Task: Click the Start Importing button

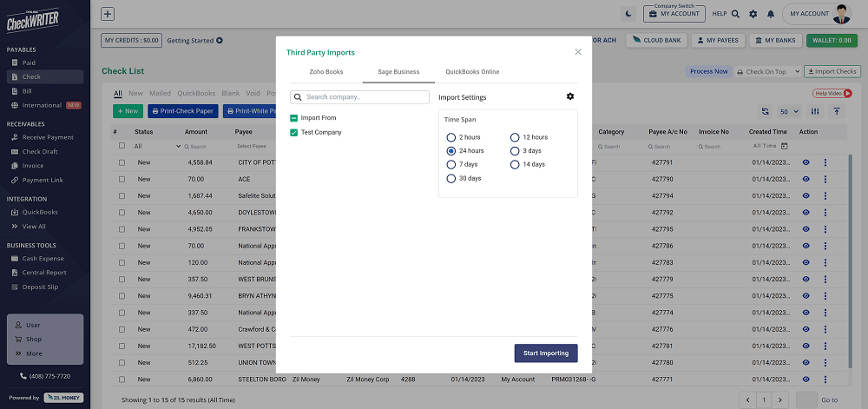Action: pos(545,353)
